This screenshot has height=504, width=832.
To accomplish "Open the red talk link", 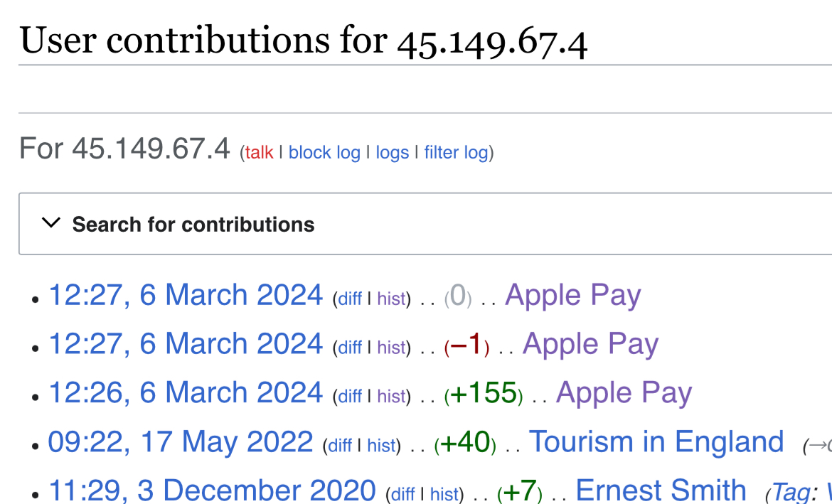I will tap(259, 153).
